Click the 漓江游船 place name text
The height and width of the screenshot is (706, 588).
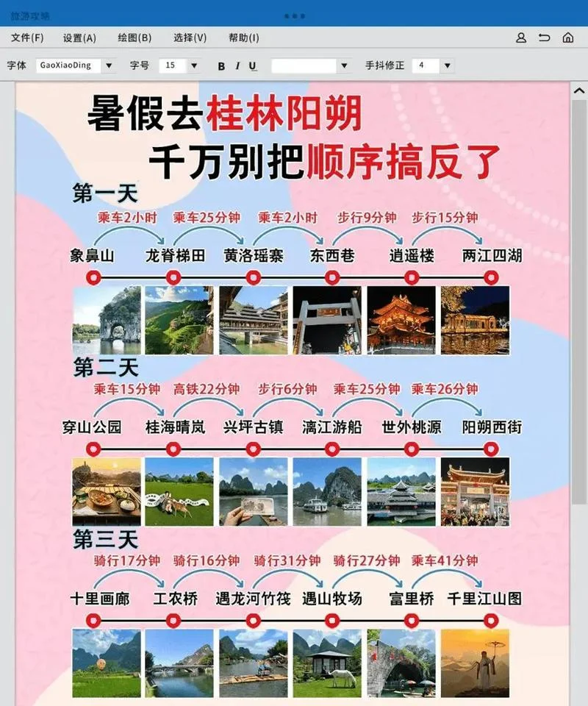(332, 427)
